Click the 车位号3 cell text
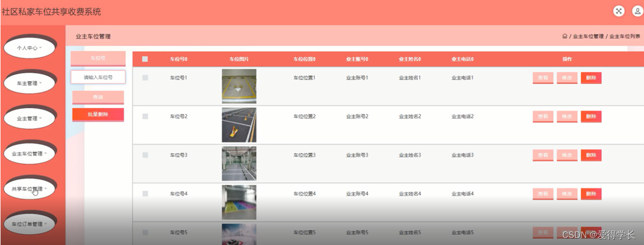 [179, 155]
